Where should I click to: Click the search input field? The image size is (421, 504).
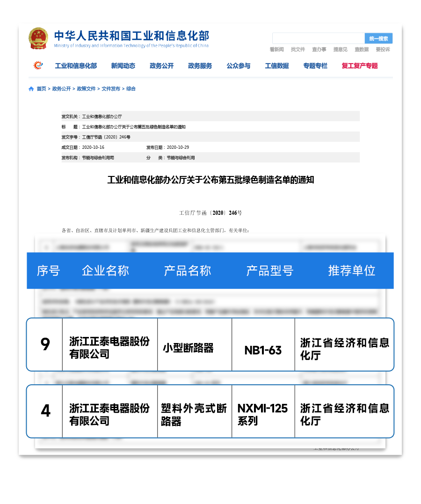319,38
